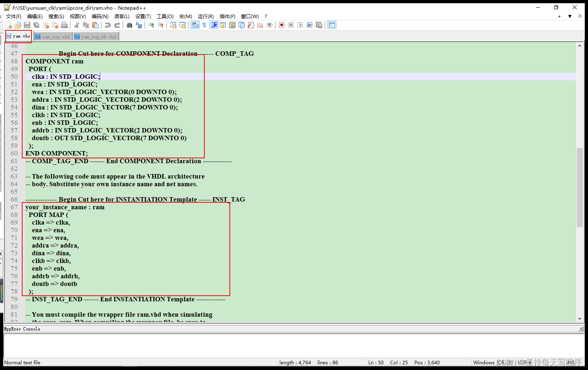Click the Undo arrow icon
The width and height of the screenshot is (588, 370).
(107, 25)
